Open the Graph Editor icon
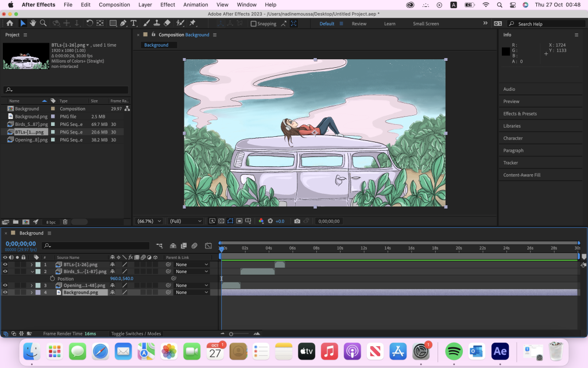This screenshot has width=588, height=368. [208, 246]
